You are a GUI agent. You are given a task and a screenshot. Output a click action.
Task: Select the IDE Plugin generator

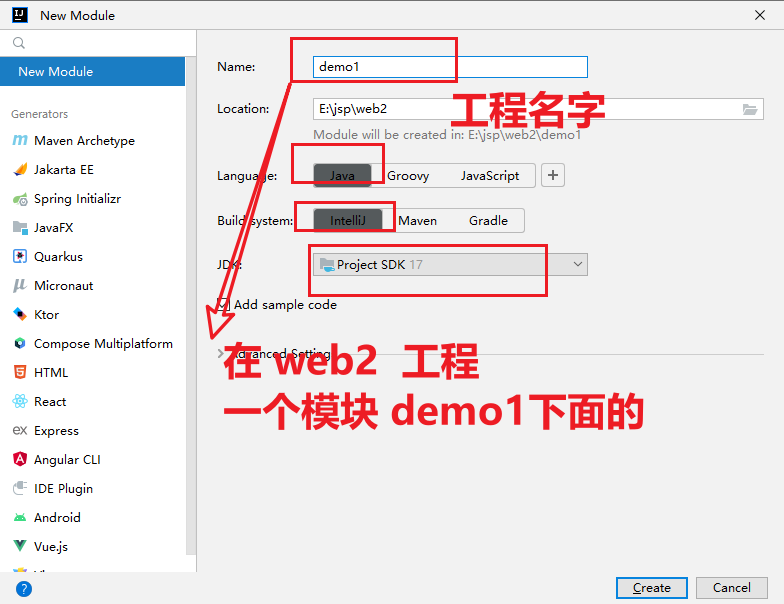[x=92, y=488]
